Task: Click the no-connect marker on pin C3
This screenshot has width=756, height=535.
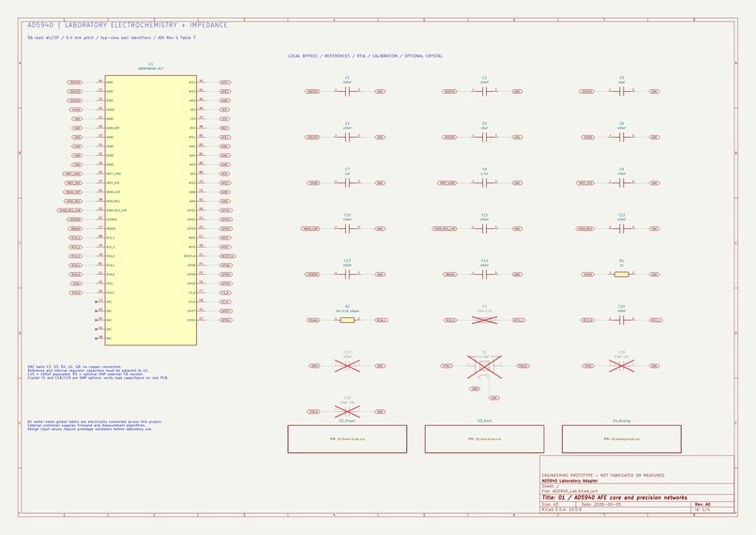Action: (97, 302)
